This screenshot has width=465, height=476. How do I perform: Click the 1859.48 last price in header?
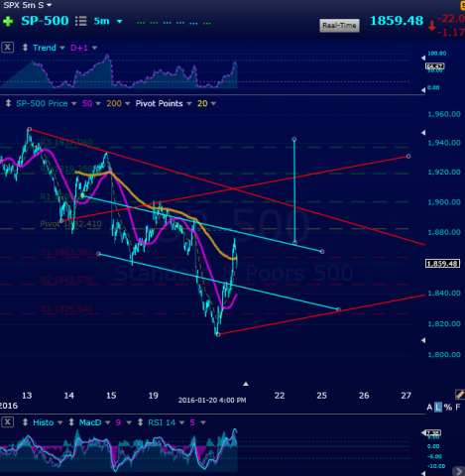coord(397,21)
